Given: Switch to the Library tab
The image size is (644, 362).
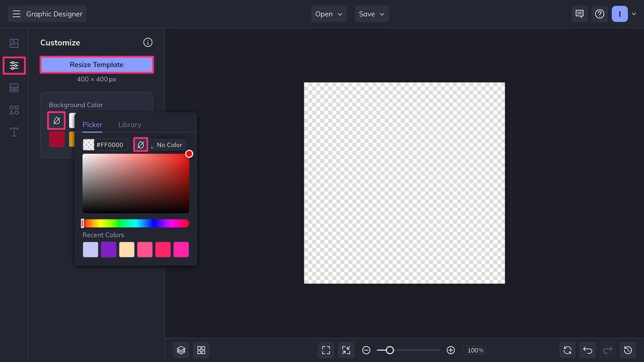Looking at the screenshot, I should coord(130,125).
